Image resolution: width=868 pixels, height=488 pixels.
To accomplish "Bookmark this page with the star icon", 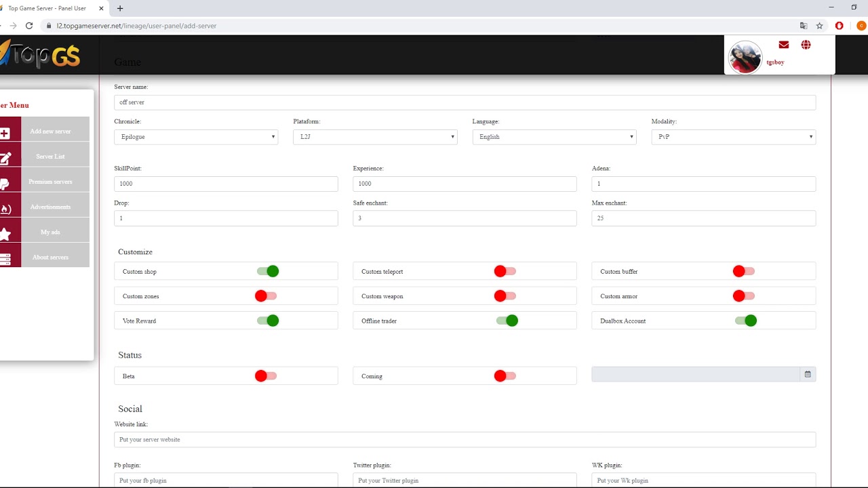I will pos(819,26).
